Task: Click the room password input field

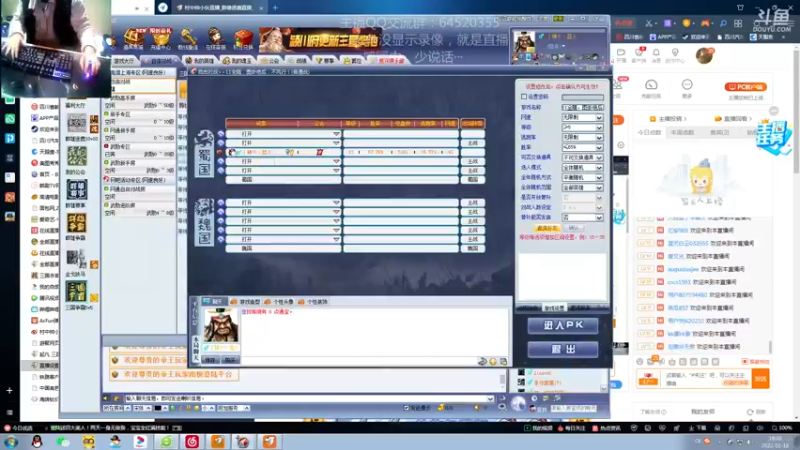Action: pyautogui.click(x=583, y=97)
